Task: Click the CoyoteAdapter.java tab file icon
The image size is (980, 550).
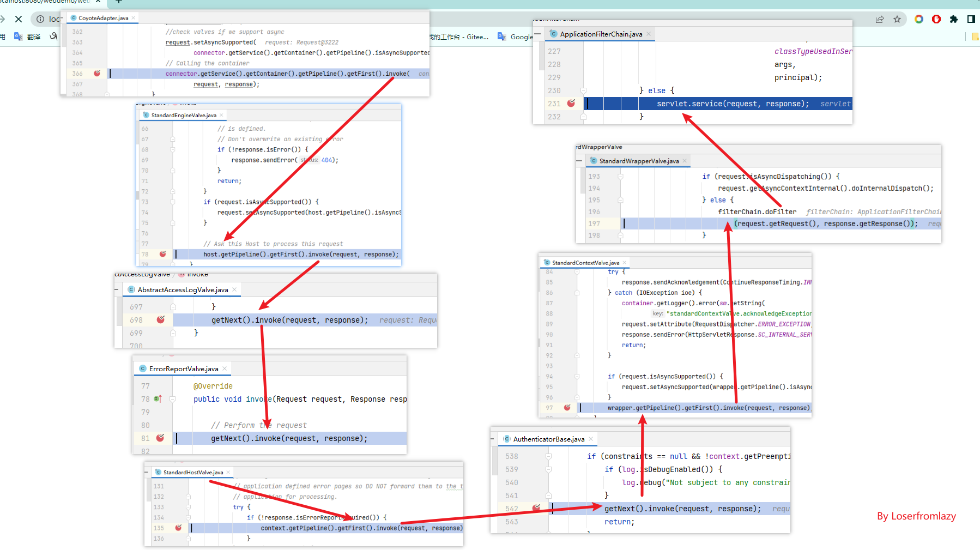Action: pos(74,18)
